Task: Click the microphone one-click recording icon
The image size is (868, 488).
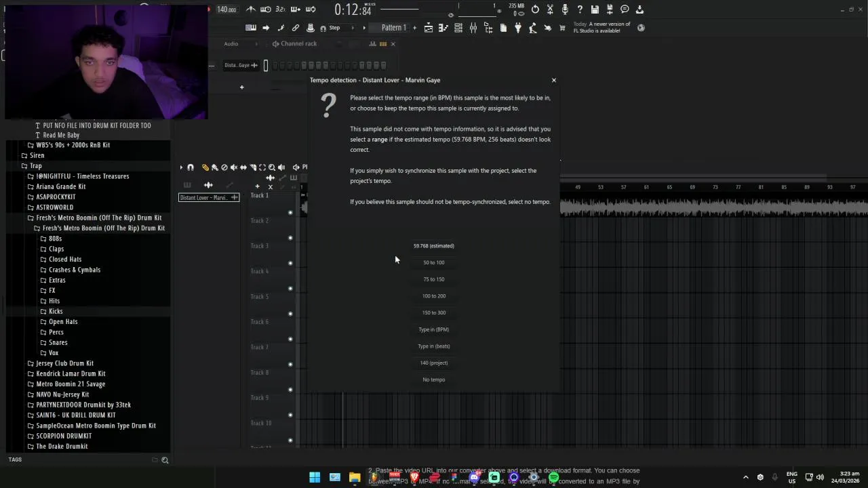Action: 565,9
